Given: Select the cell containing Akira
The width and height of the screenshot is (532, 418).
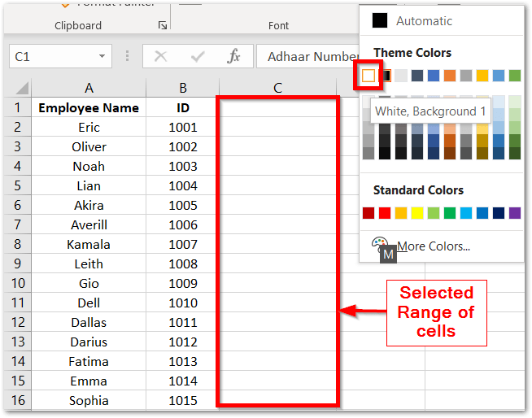Looking at the screenshot, I should point(89,205).
